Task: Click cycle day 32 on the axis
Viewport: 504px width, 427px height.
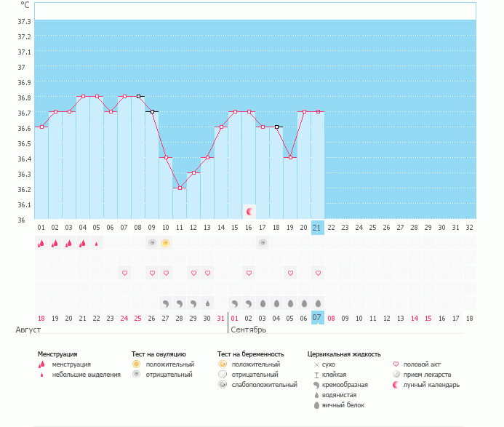Action: pyautogui.click(x=469, y=227)
